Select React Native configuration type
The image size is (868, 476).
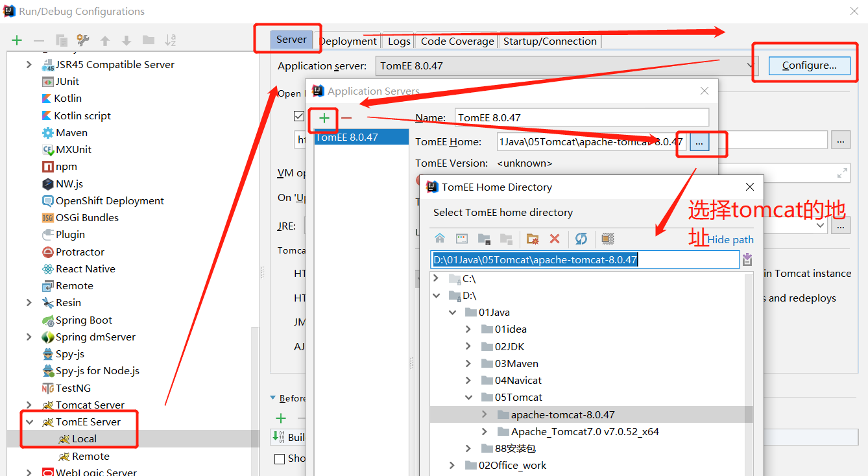tap(79, 268)
